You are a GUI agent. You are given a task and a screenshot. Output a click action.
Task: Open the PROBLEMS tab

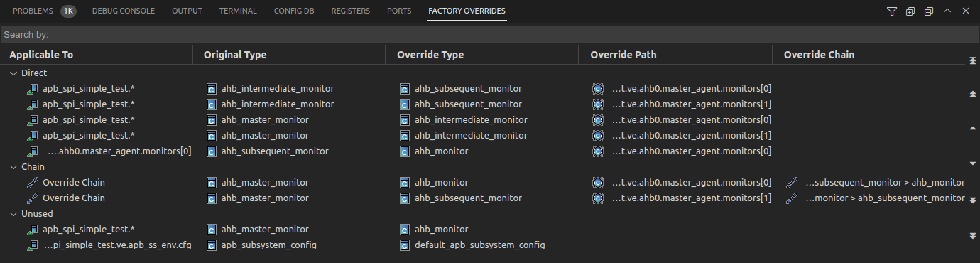[33, 11]
